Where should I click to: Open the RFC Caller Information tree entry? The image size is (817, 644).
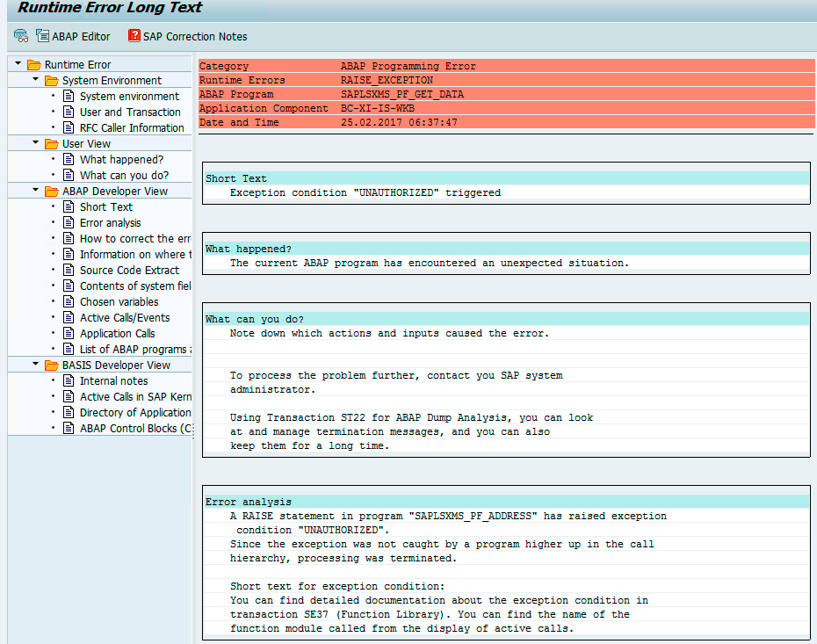132,127
